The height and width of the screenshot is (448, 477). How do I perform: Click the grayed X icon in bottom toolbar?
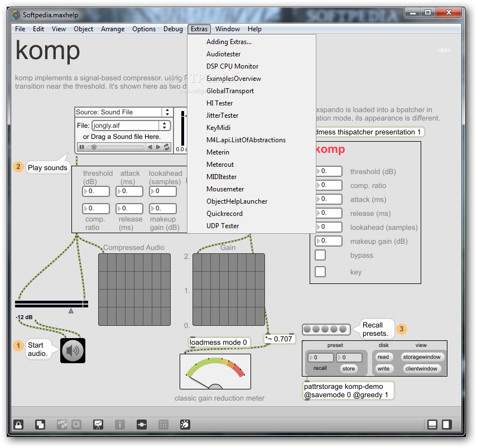click(76, 424)
